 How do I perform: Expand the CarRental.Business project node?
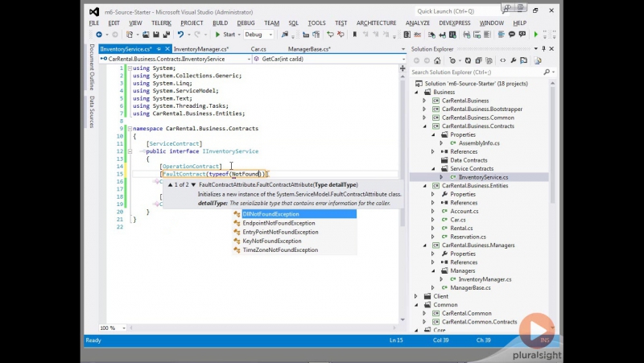pyautogui.click(x=424, y=101)
